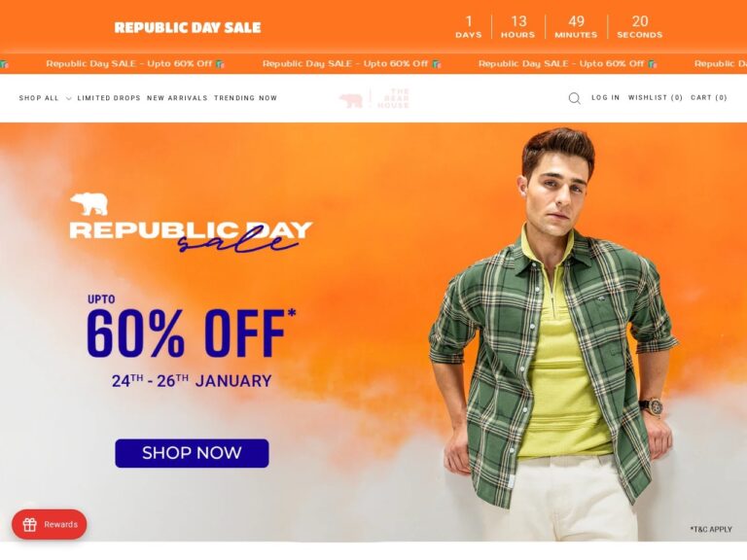Click the Log In link
This screenshot has width=747, height=560.
click(606, 97)
